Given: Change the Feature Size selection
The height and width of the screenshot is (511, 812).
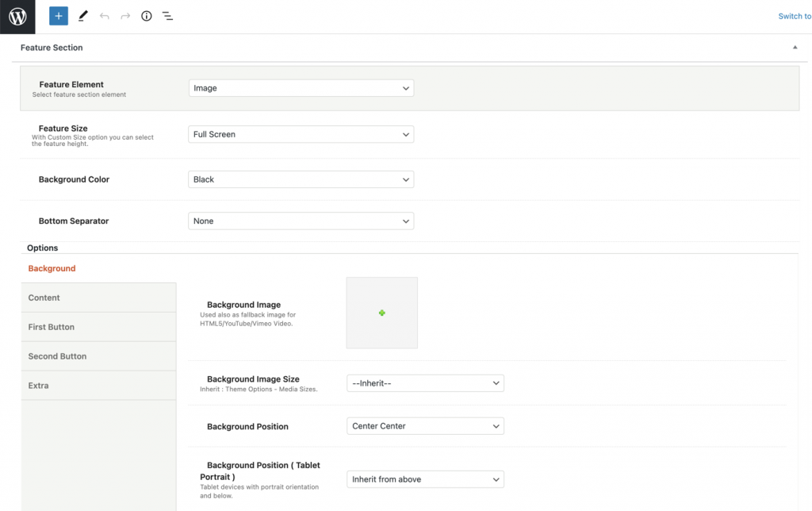Looking at the screenshot, I should 301,134.
